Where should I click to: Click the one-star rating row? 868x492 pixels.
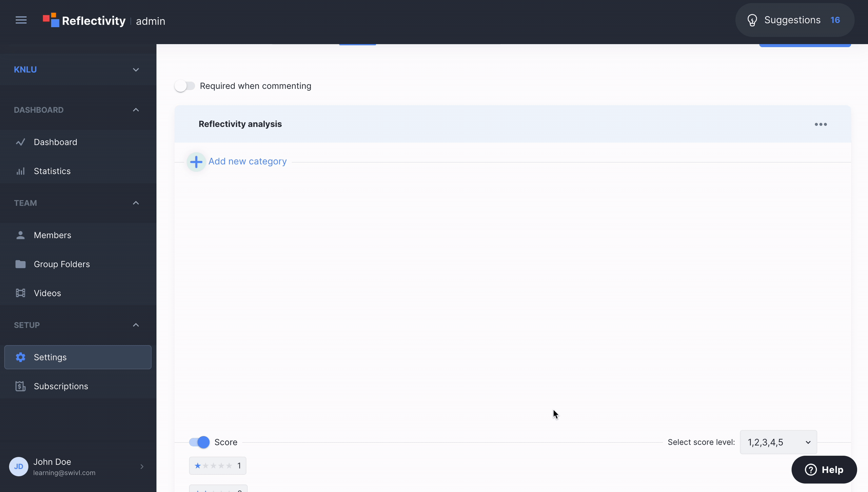pyautogui.click(x=218, y=466)
